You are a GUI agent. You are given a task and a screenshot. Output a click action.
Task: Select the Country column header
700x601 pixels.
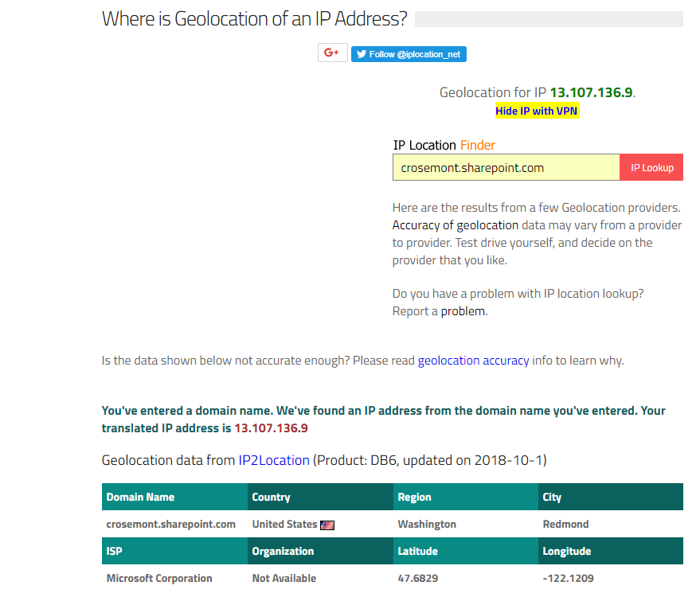click(271, 497)
